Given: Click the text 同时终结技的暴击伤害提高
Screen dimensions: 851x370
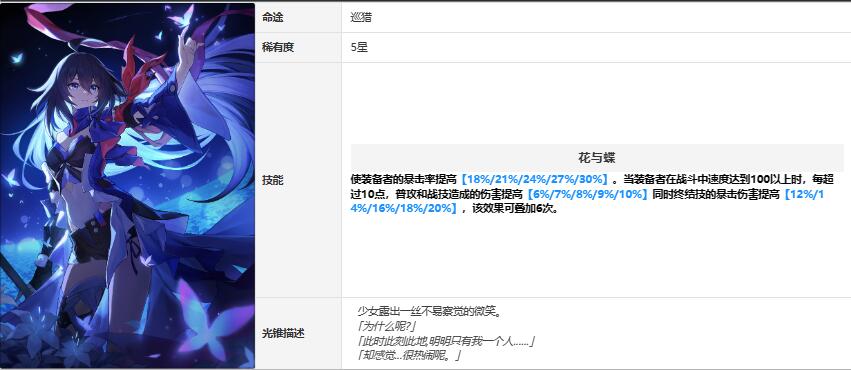Looking at the screenshot, I should [716, 194].
